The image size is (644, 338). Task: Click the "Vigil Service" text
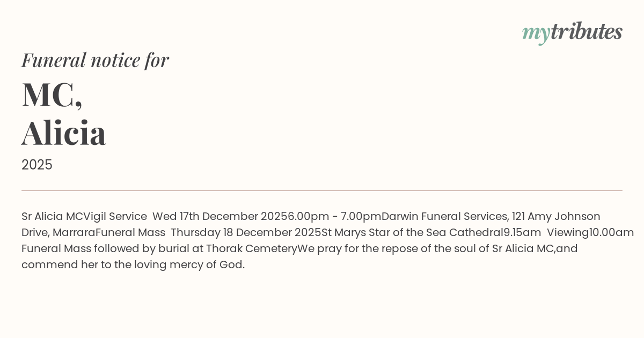(115, 217)
